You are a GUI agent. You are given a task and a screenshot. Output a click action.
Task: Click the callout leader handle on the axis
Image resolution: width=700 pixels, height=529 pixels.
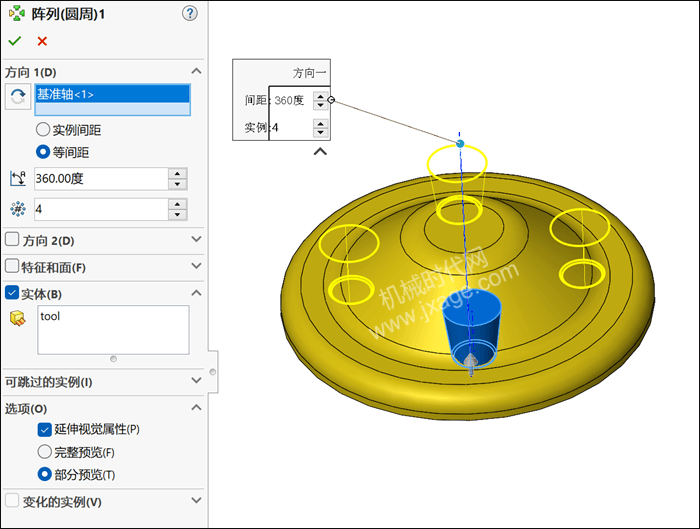[x=460, y=144]
